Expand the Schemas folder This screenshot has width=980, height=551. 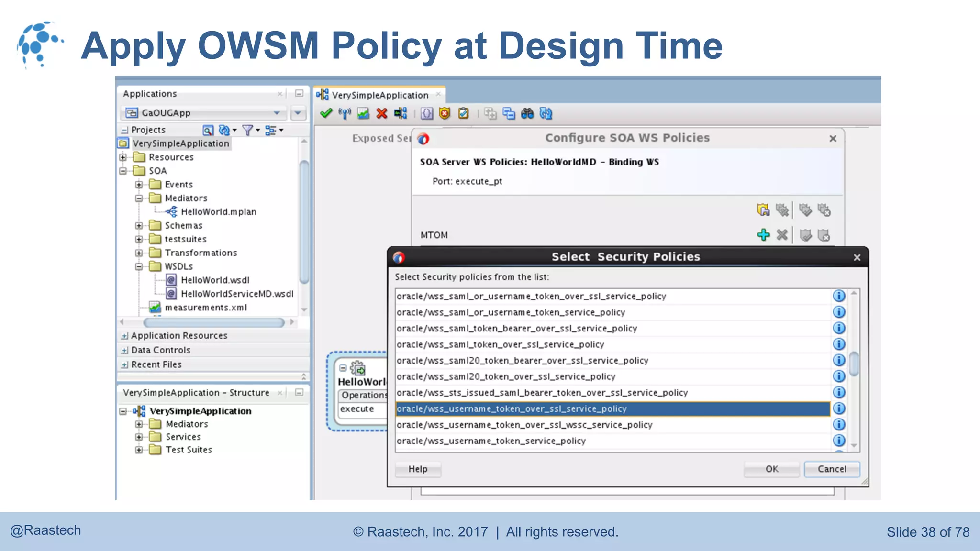pos(139,225)
